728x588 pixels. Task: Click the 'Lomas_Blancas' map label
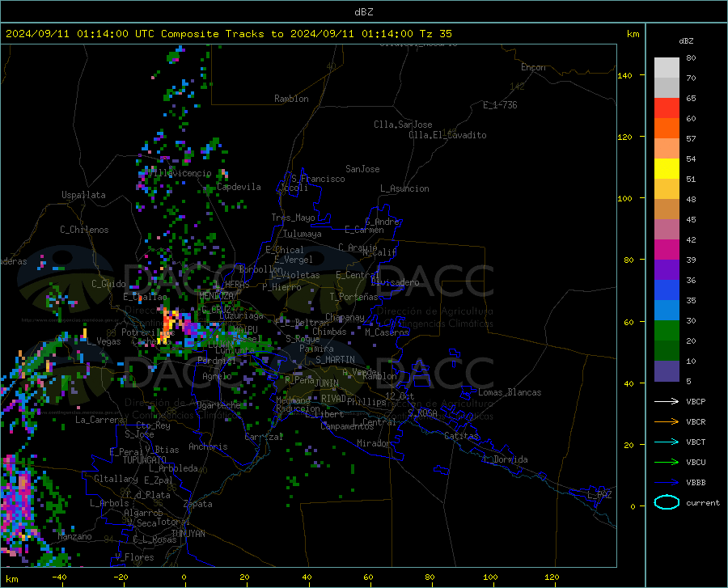pos(510,392)
